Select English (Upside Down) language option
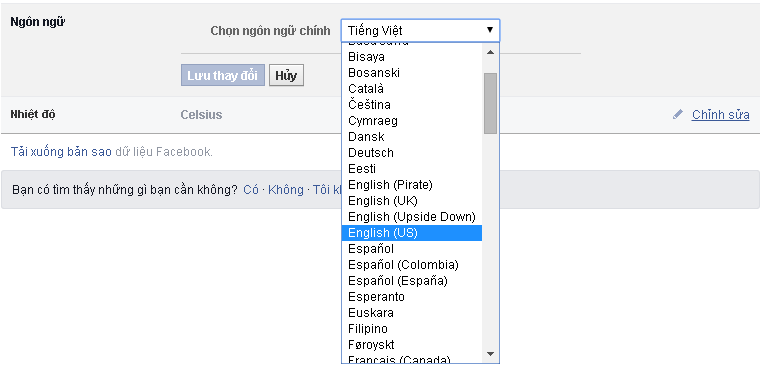760x367 pixels. pos(412,217)
